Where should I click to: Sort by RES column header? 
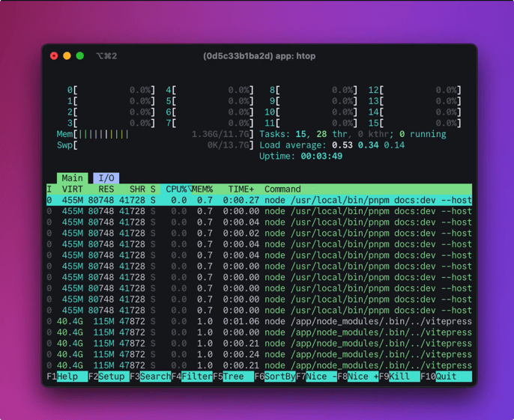(x=106, y=189)
